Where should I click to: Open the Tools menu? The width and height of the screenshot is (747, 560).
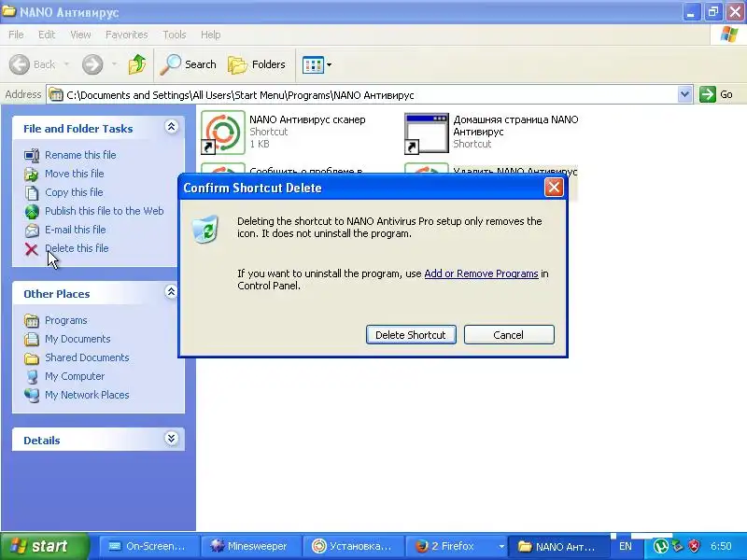click(175, 35)
